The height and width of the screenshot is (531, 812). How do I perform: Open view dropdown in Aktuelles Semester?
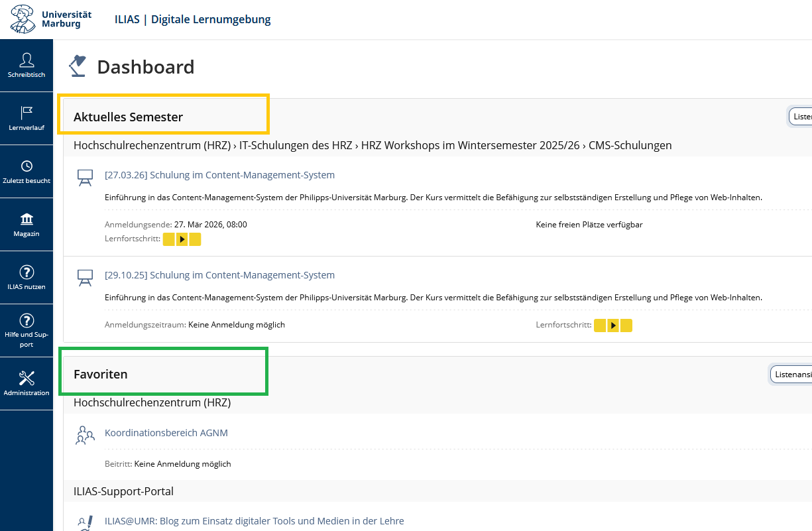pyautogui.click(x=800, y=117)
